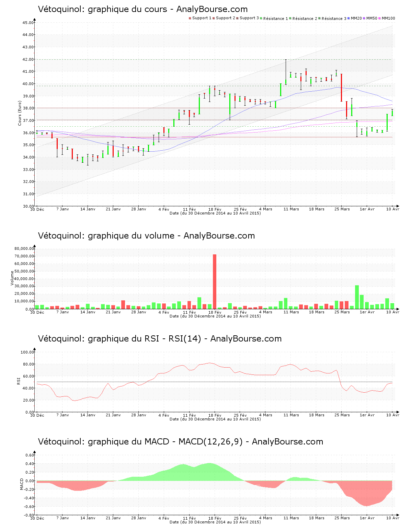Viewport: 412px width, 532px height.
Task: Click the 45.00 price axis value
Action: [28, 23]
